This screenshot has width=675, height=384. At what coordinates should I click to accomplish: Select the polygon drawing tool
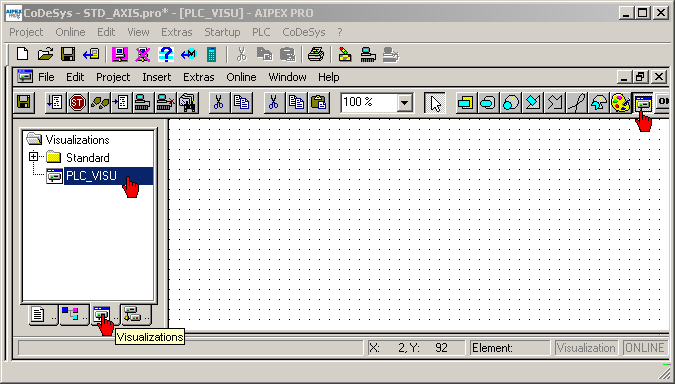coord(533,103)
